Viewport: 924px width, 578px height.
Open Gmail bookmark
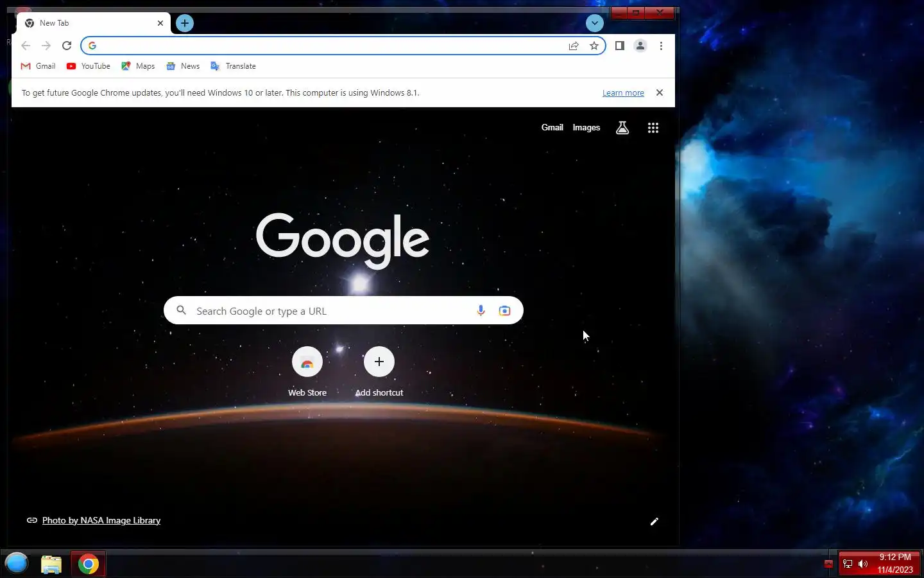pos(38,66)
